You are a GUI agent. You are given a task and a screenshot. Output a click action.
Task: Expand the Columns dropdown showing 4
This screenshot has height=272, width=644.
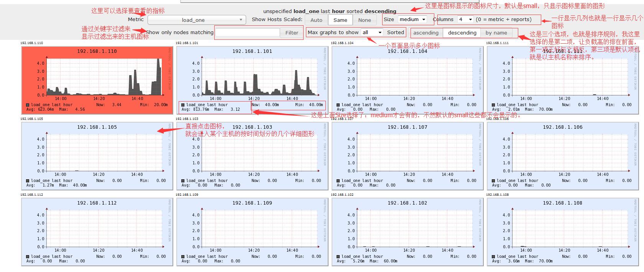pyautogui.click(x=465, y=20)
